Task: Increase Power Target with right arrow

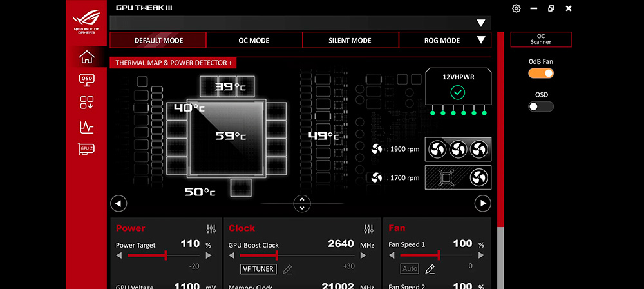Action: (208, 255)
